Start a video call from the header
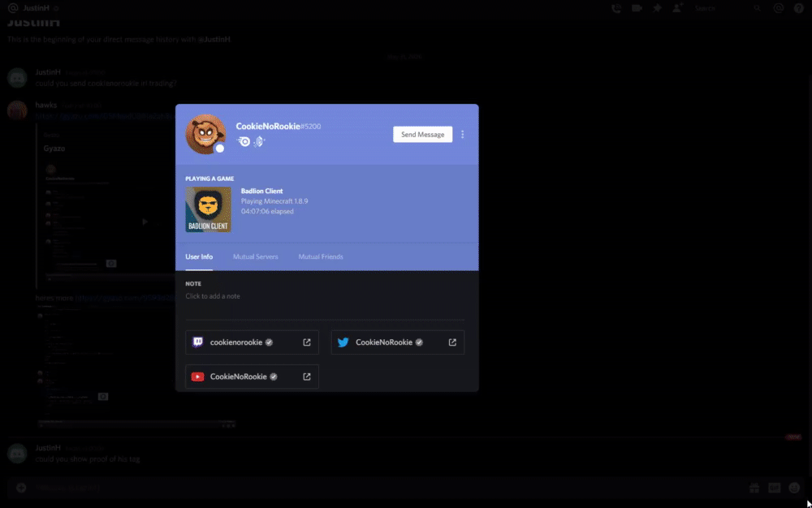Image resolution: width=812 pixels, height=508 pixels. (637, 8)
